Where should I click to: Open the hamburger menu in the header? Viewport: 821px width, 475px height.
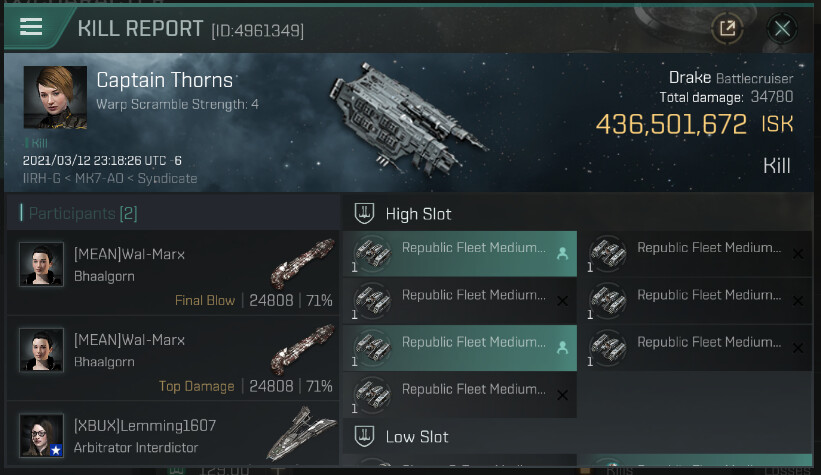(31, 27)
